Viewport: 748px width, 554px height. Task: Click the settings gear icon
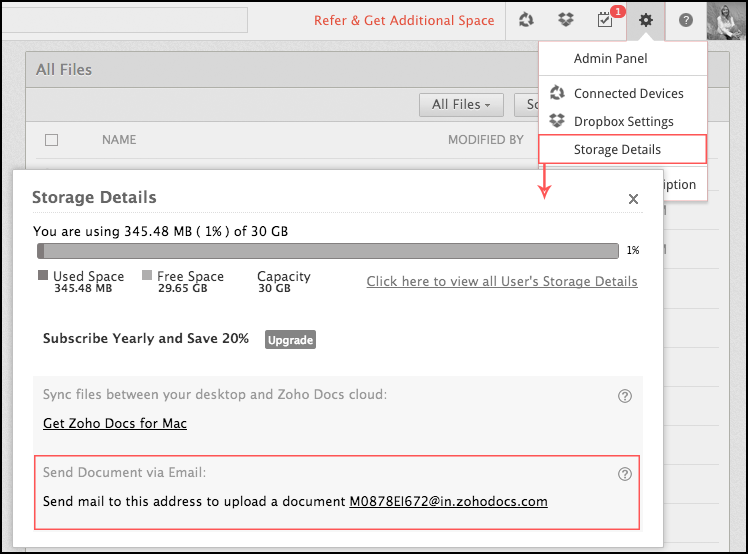[x=645, y=20]
